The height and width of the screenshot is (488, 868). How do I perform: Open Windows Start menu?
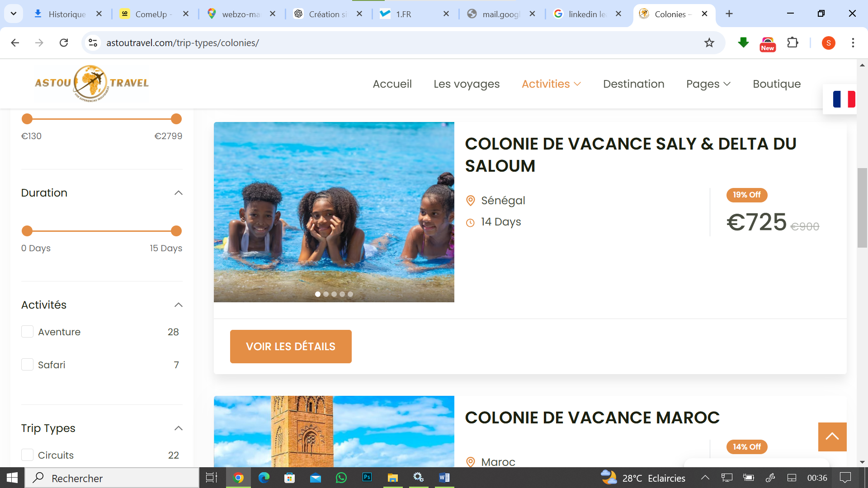(12, 478)
